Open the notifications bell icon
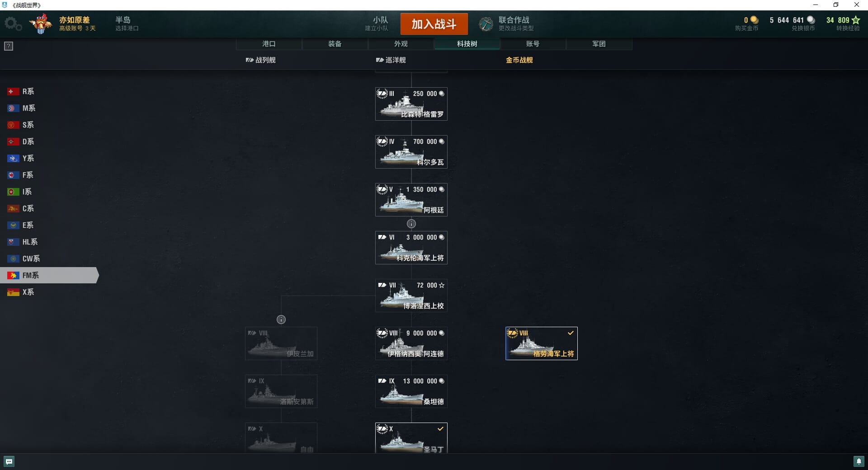The height and width of the screenshot is (470, 868). (x=859, y=461)
